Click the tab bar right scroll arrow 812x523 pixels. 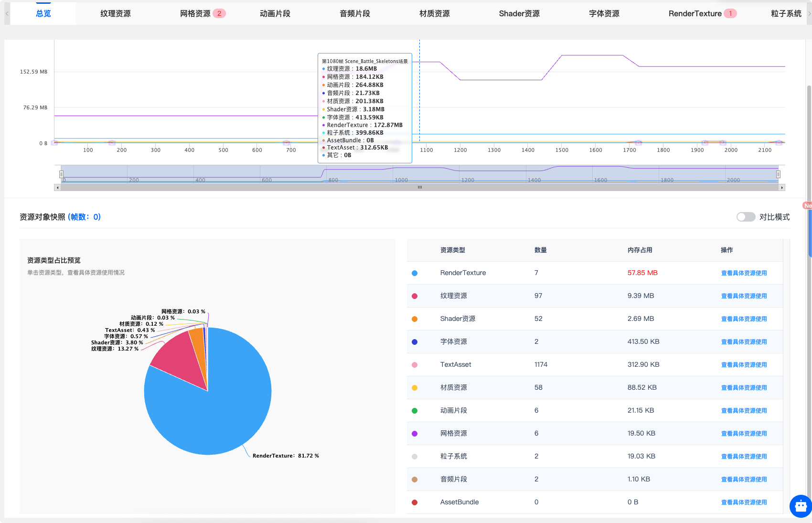pyautogui.click(x=809, y=14)
